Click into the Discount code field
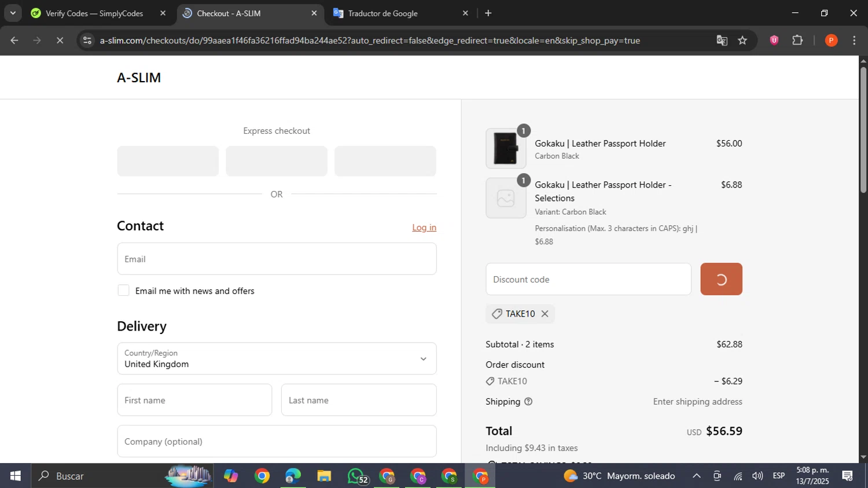 589,279
